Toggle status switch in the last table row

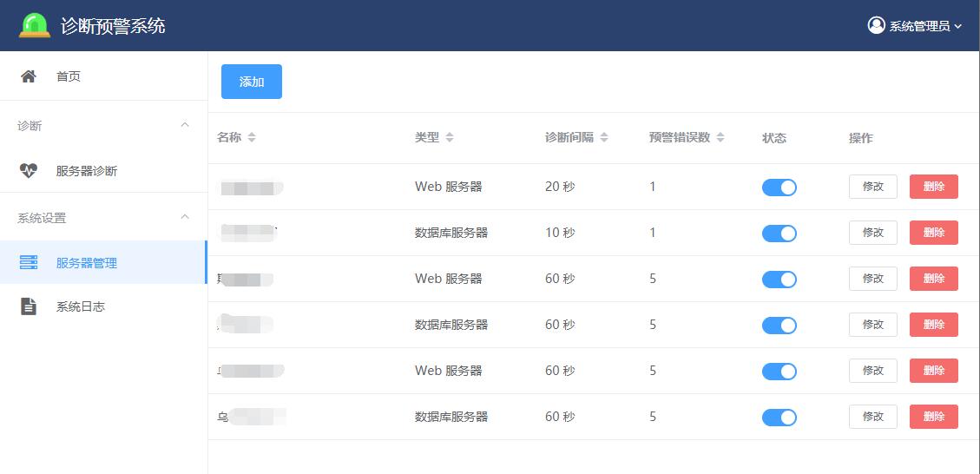(779, 418)
